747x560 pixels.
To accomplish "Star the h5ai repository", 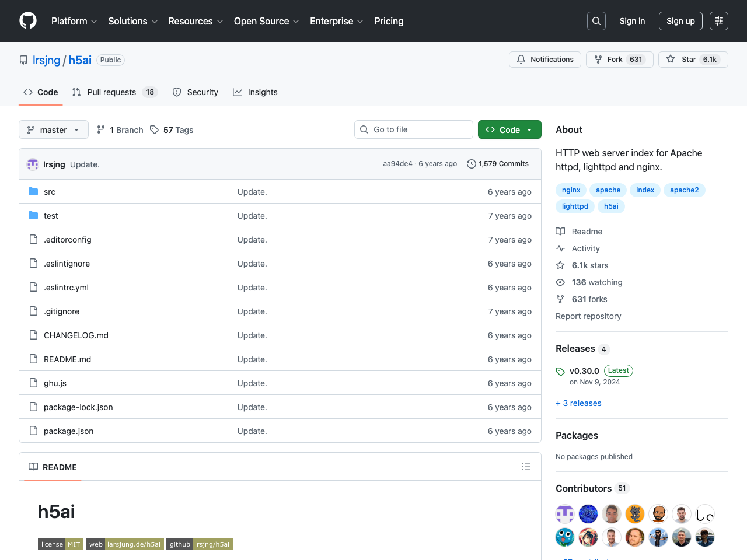I will (693, 60).
